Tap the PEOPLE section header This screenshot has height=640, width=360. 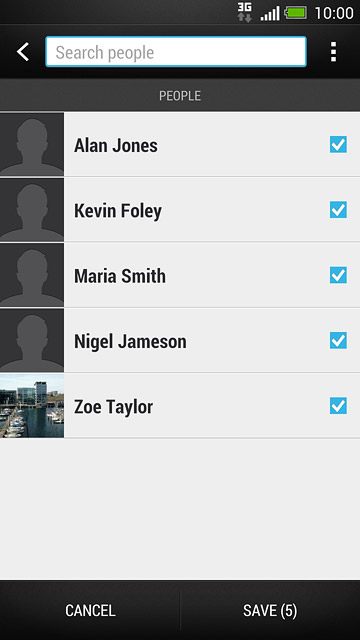click(180, 96)
